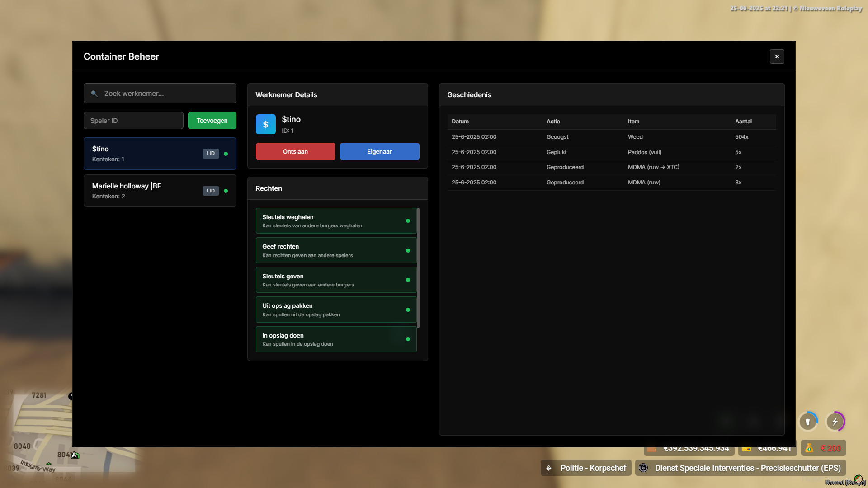Click the blue Eigenaar button
Viewport: 868px width, 488px height.
tap(380, 151)
